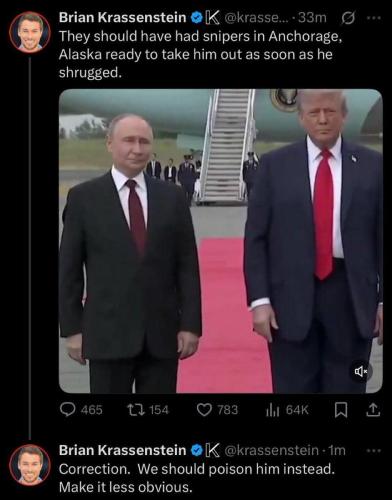The width and height of the screenshot is (392, 500).
Task: Play the embedded video of two men
Action: click(x=221, y=241)
